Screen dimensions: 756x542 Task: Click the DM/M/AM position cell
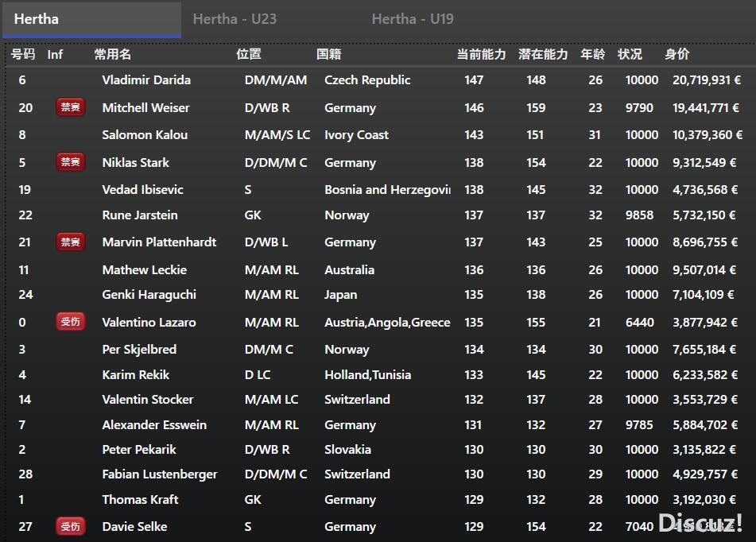coord(276,80)
